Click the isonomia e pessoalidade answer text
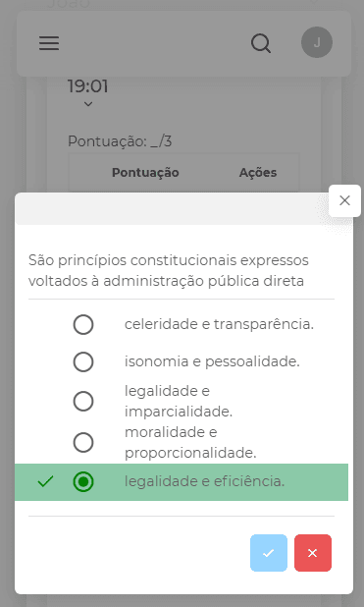The height and width of the screenshot is (607, 364). tap(212, 362)
